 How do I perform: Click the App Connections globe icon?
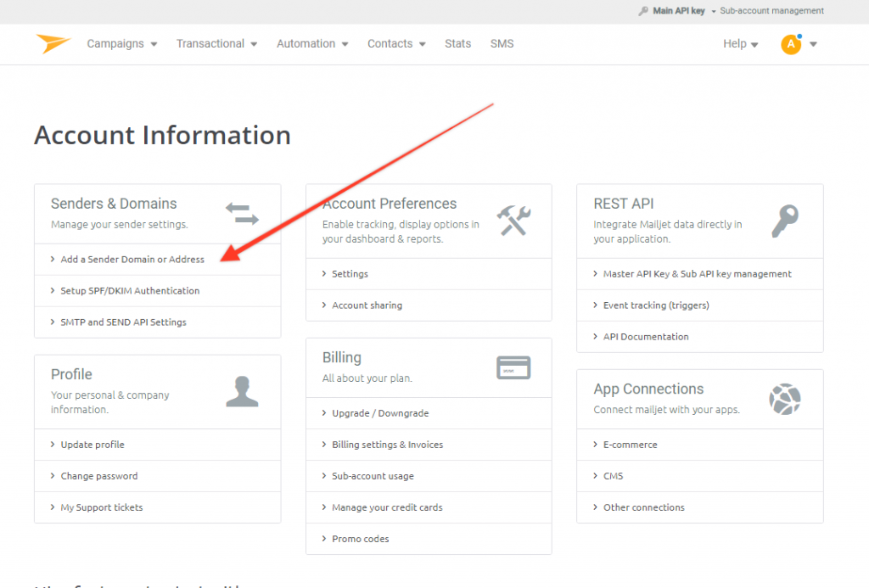pos(785,399)
